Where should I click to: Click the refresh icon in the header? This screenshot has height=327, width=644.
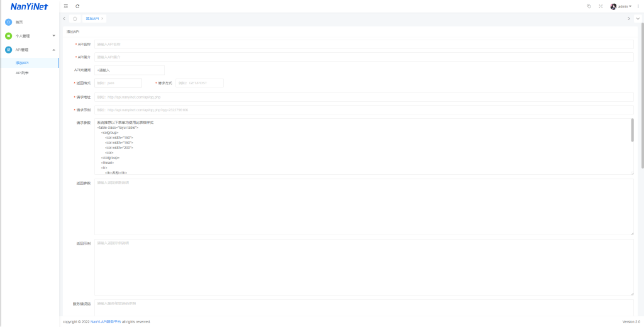tap(77, 6)
